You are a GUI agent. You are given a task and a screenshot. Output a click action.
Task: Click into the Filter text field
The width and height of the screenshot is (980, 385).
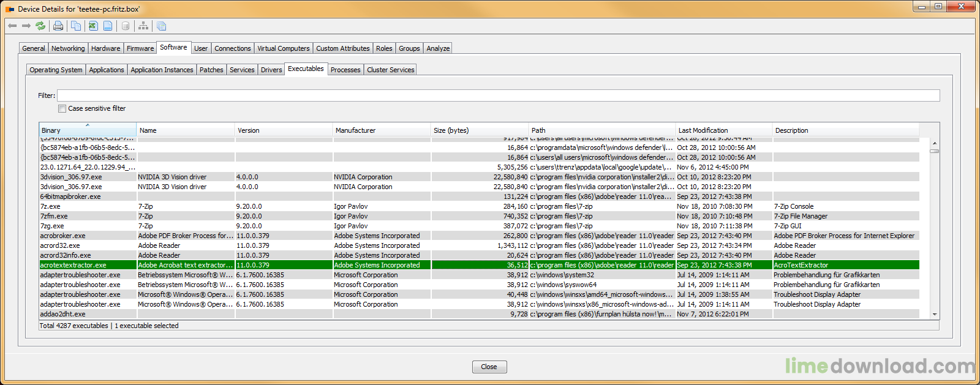pyautogui.click(x=498, y=95)
